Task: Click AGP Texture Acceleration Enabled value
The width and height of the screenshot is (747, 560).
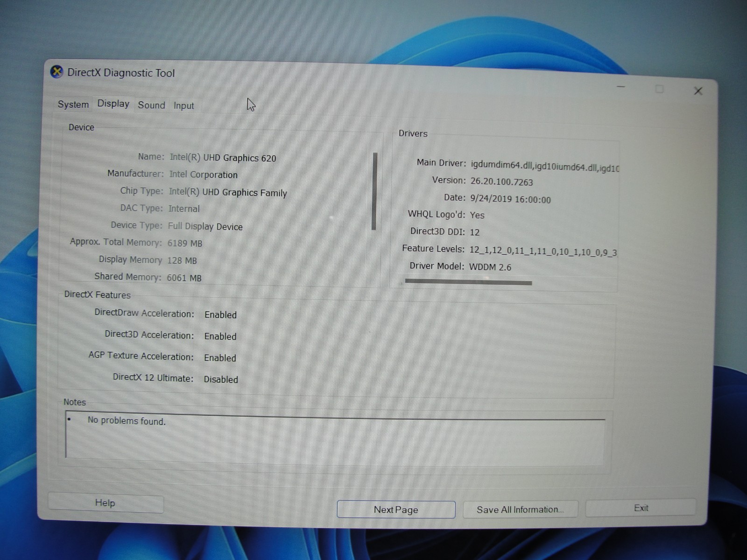Action: (x=220, y=358)
